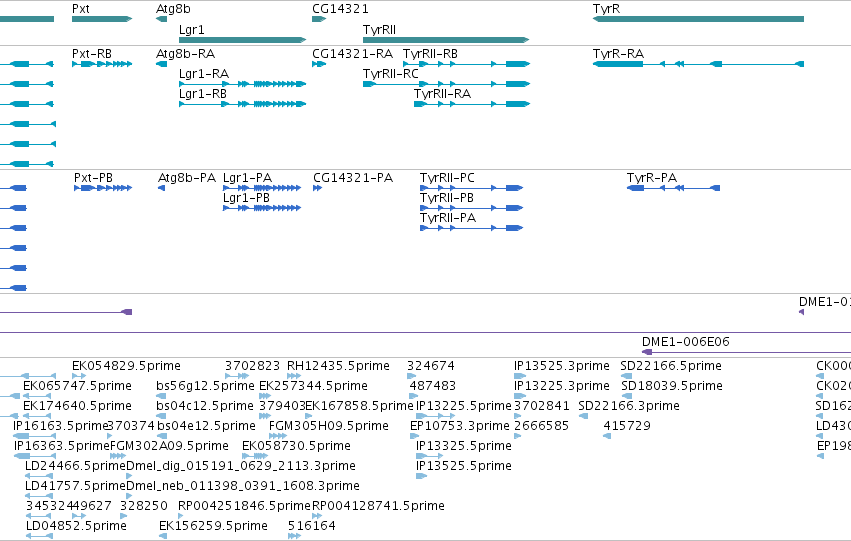Click the Lgr1-PB protein label
The image size is (851, 541).
tap(246, 198)
